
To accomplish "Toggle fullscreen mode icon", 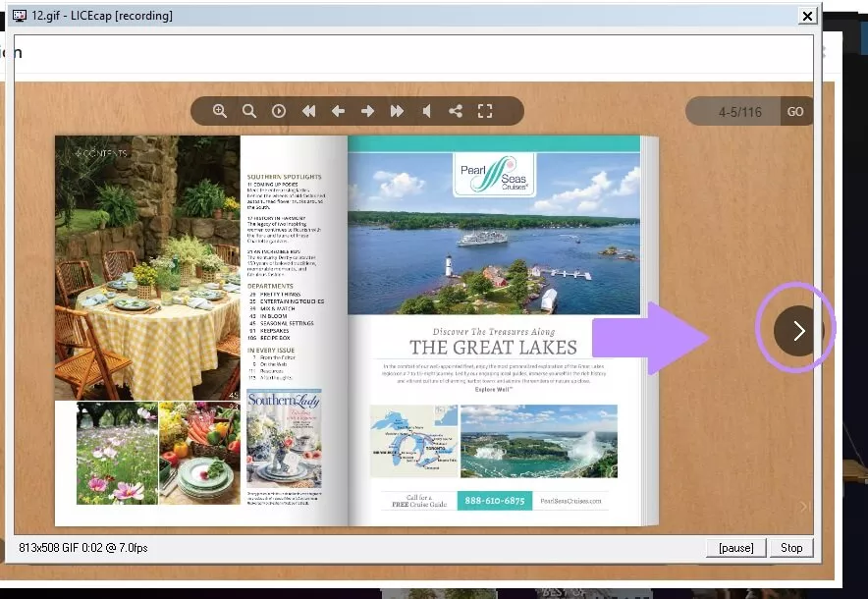I will [485, 111].
